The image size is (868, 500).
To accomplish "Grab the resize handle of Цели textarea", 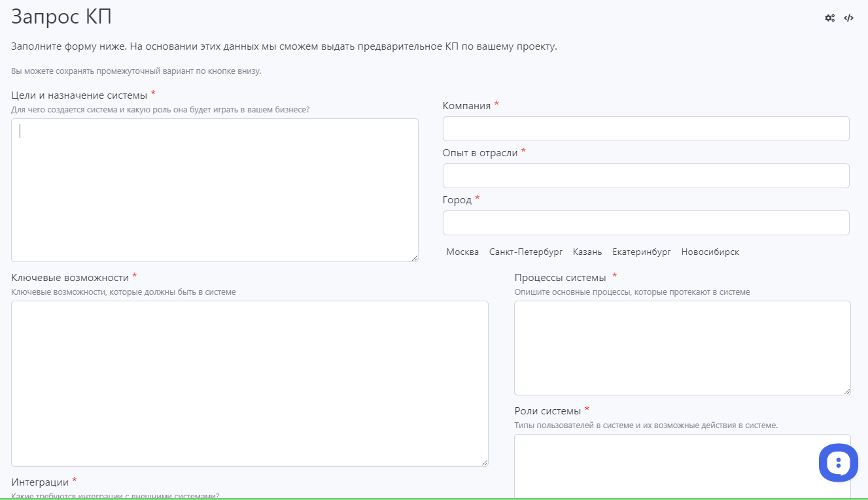I will coord(415,258).
